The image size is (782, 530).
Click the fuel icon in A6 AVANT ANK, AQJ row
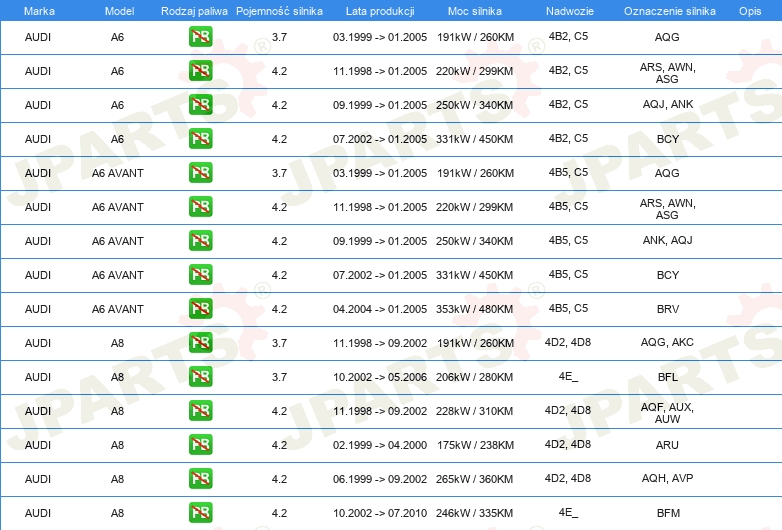click(x=200, y=240)
